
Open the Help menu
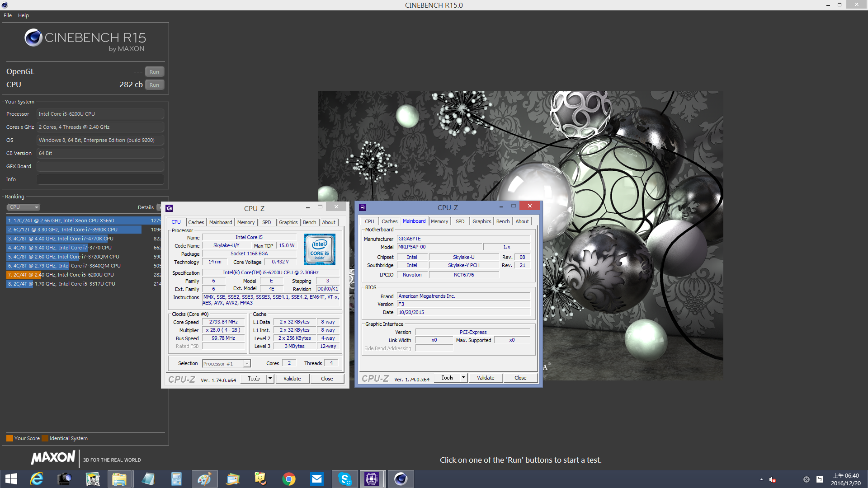click(x=24, y=15)
